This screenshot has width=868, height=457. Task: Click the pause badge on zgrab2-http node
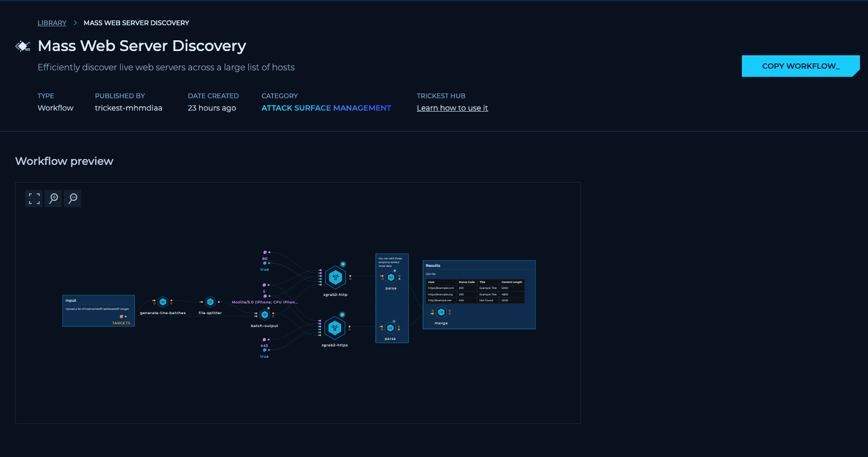pos(343,264)
